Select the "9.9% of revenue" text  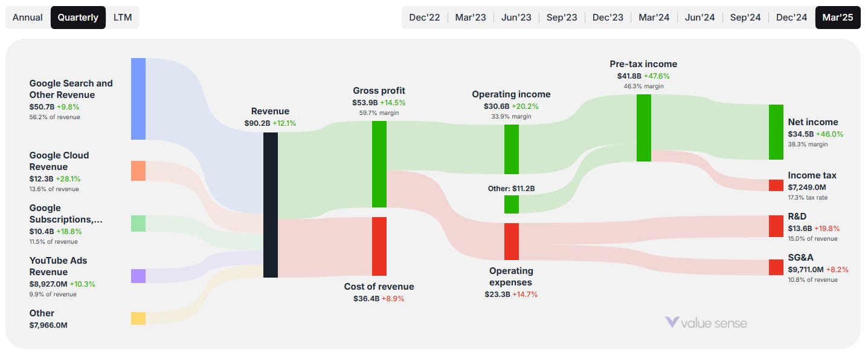click(x=53, y=295)
